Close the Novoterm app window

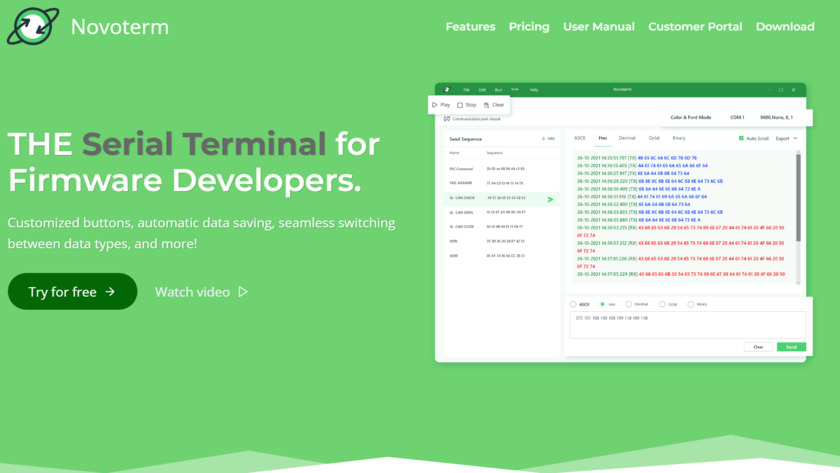[794, 90]
